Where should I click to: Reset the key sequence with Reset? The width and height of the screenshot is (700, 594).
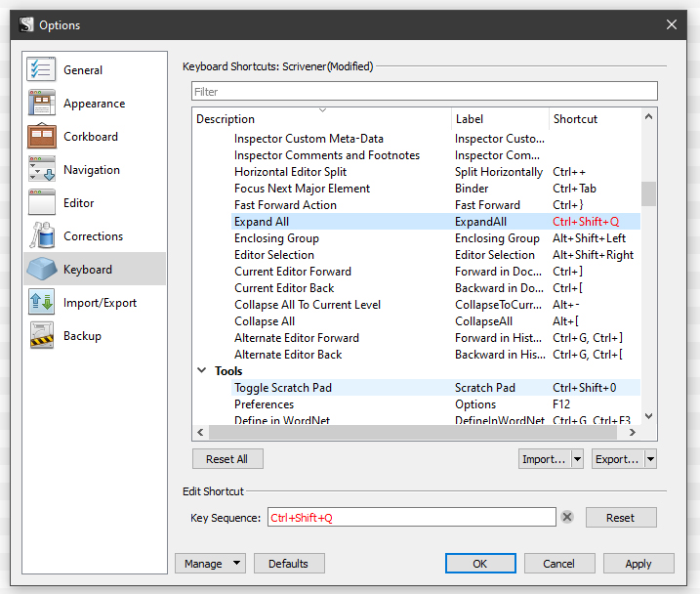click(x=621, y=518)
